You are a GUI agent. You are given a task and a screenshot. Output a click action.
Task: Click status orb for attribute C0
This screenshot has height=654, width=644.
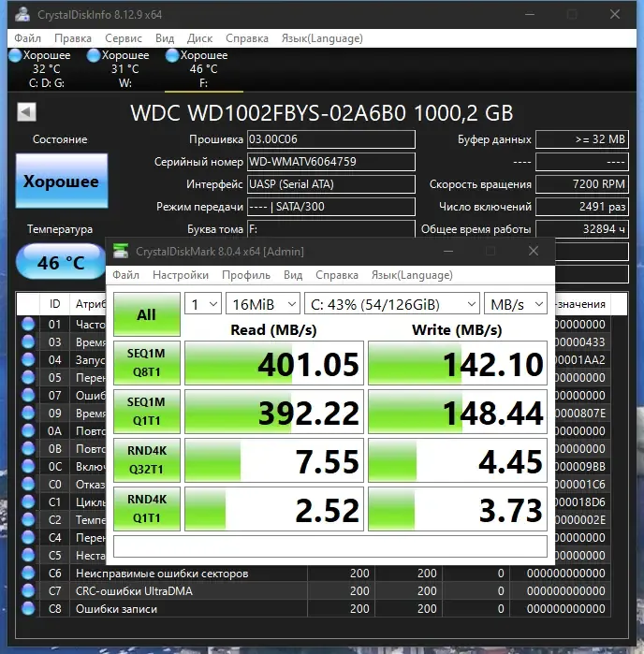[28, 485]
